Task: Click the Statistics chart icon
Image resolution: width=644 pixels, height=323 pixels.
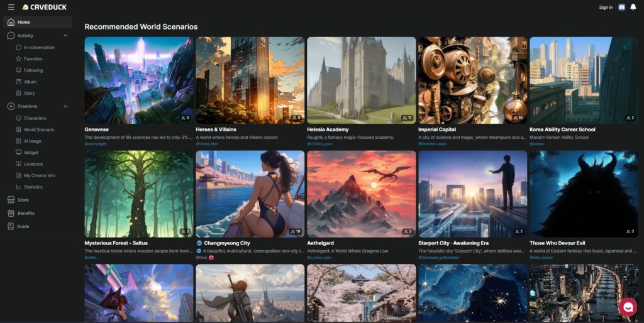Action: coord(18,187)
